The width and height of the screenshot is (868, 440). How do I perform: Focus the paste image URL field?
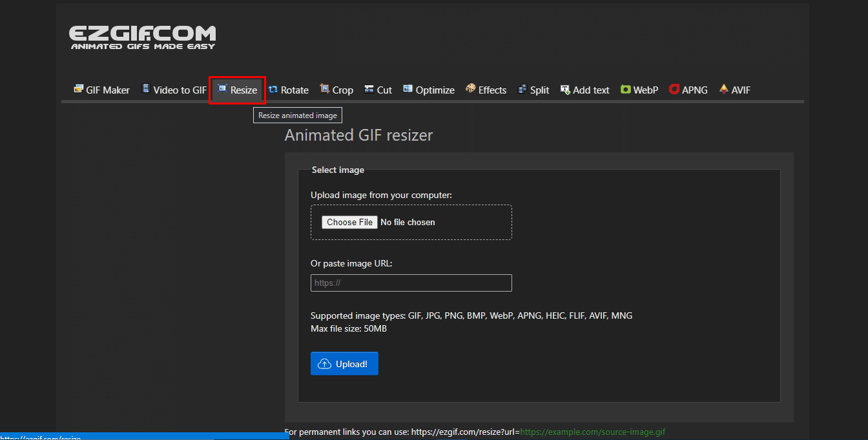[x=411, y=283]
